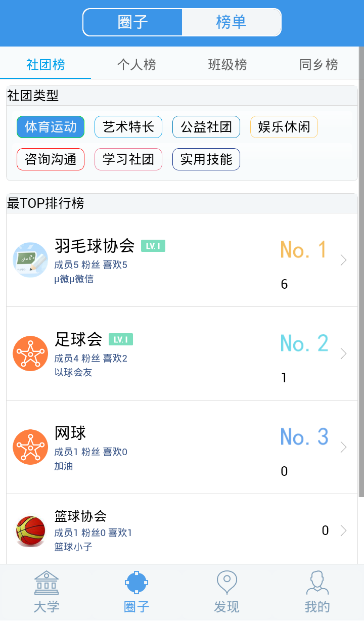364x622 pixels.
Task: Open the 大学 university building icon
Action: (47, 583)
